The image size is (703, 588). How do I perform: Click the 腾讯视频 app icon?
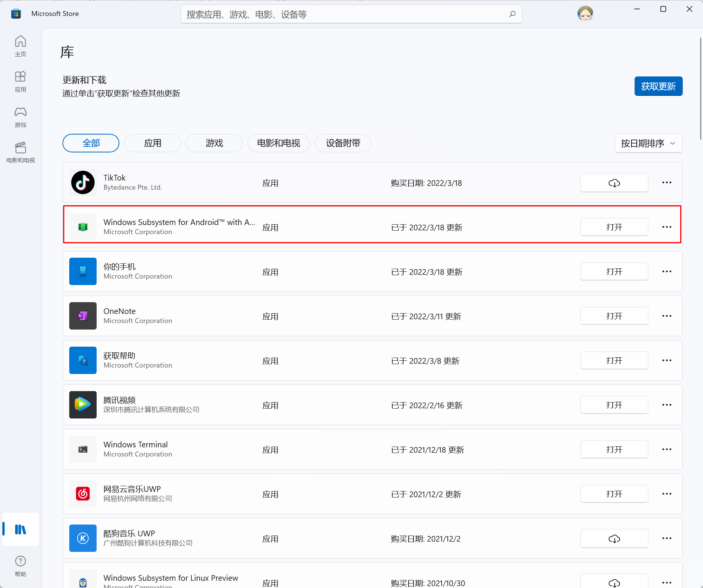(x=83, y=405)
